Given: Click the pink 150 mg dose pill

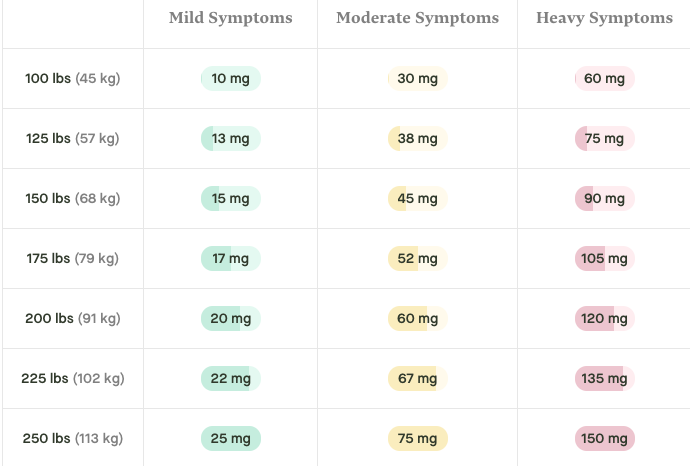Looking at the screenshot, I should (x=605, y=439).
